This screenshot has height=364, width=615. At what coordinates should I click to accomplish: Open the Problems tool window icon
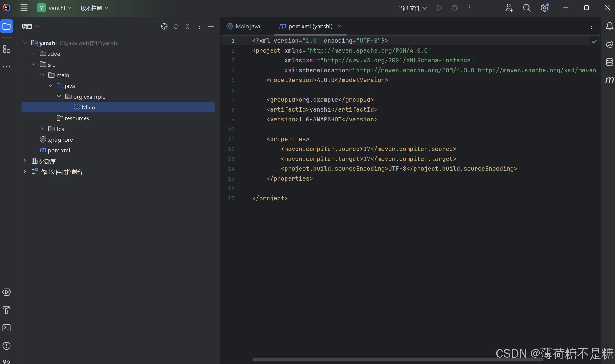click(x=7, y=346)
